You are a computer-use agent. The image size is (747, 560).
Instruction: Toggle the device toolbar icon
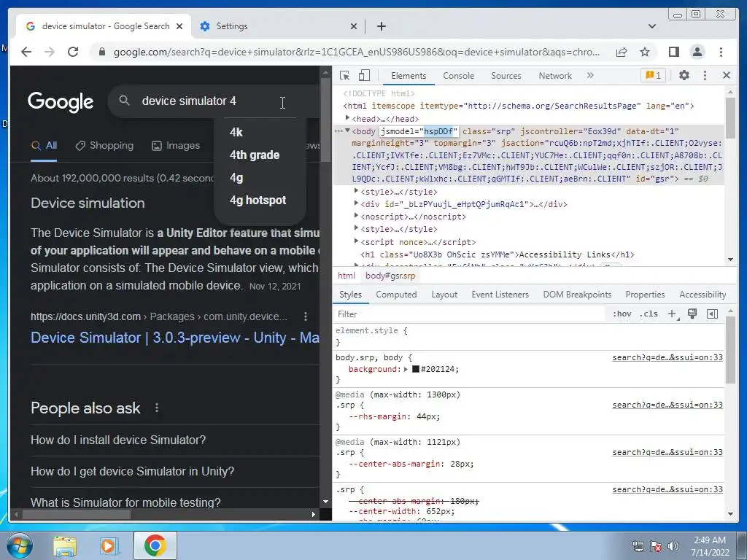(x=365, y=76)
